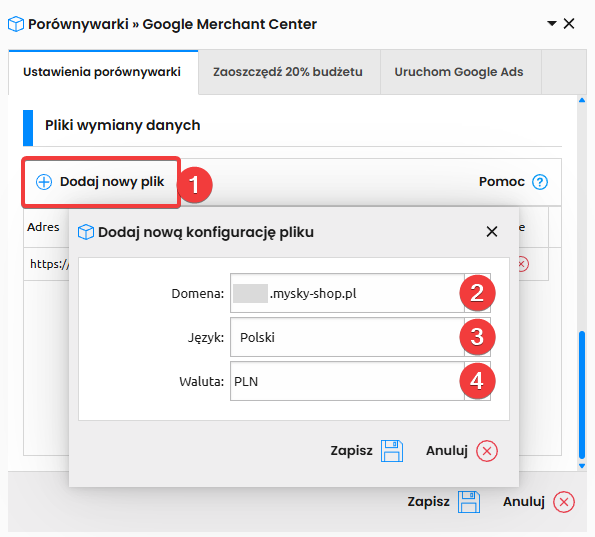Image resolution: width=595 pixels, height=537 pixels.
Task: Click the plus icon beside Dodaj nowy plik
Action: 44,182
